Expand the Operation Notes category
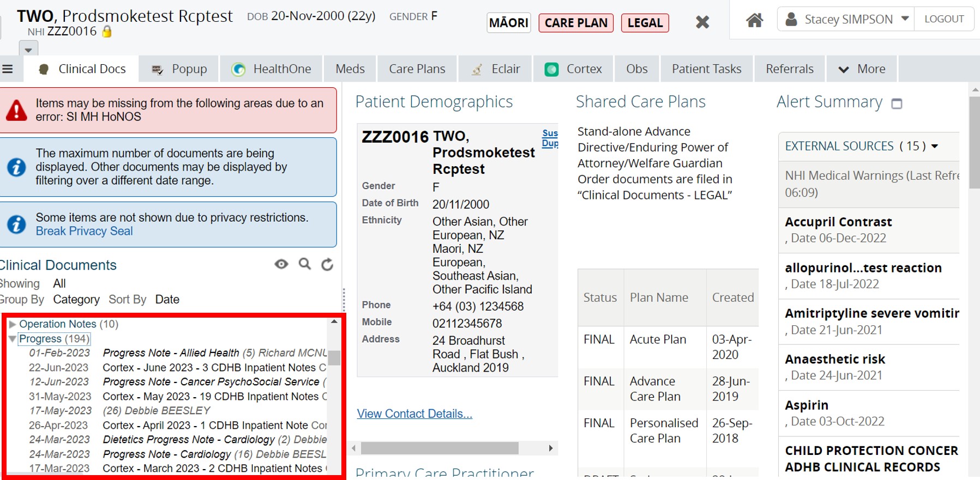The height and width of the screenshot is (480, 980). [12, 324]
